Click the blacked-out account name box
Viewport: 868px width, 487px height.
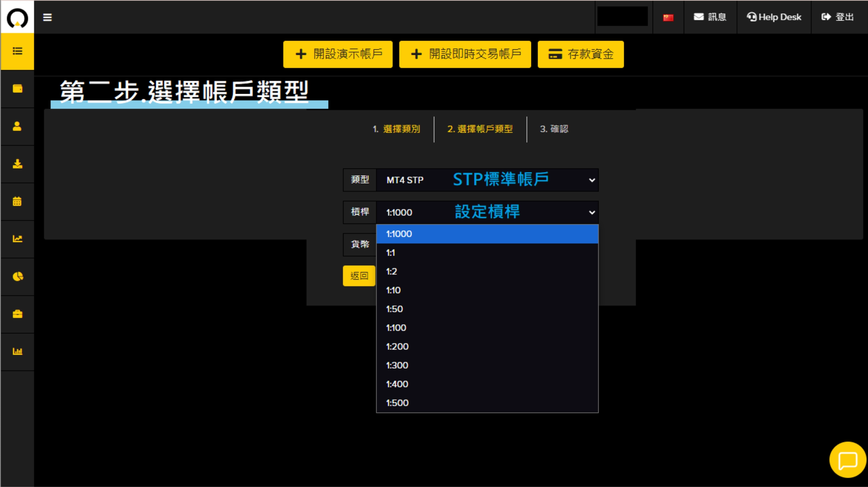point(623,16)
